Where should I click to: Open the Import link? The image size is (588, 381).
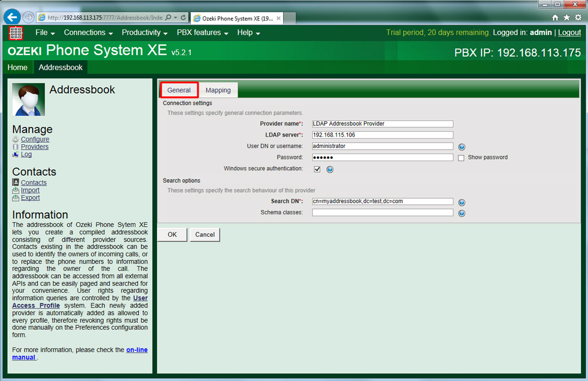(30, 190)
